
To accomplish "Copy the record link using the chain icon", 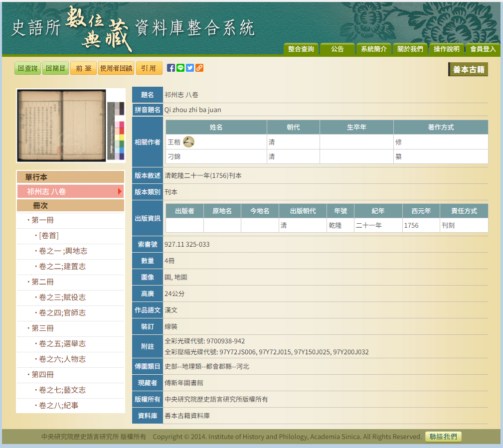I will (x=198, y=68).
